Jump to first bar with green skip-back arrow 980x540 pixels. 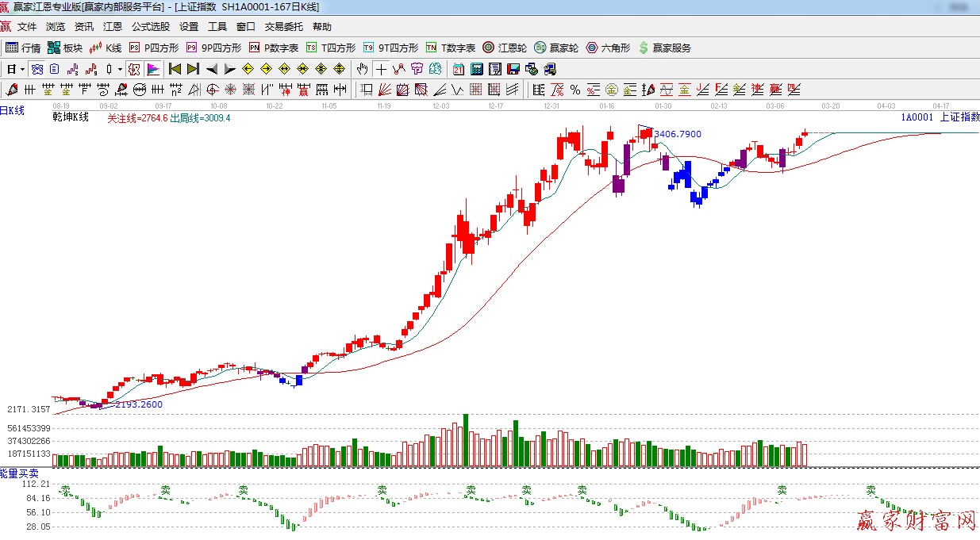pos(175,69)
